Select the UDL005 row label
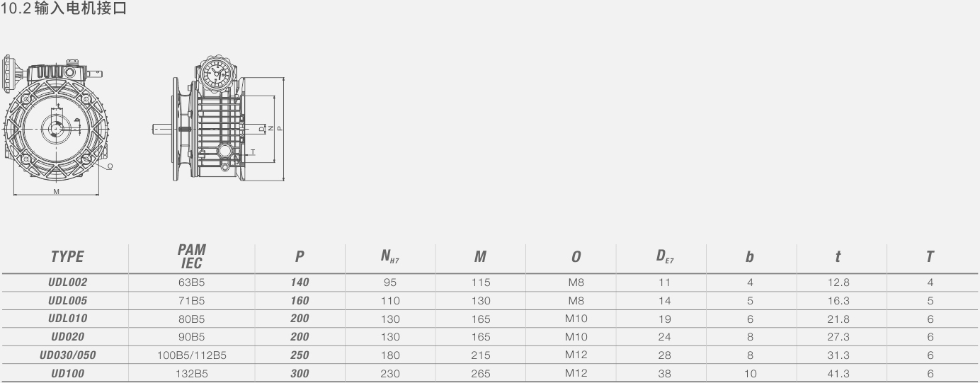The height and width of the screenshot is (383, 980). (67, 300)
